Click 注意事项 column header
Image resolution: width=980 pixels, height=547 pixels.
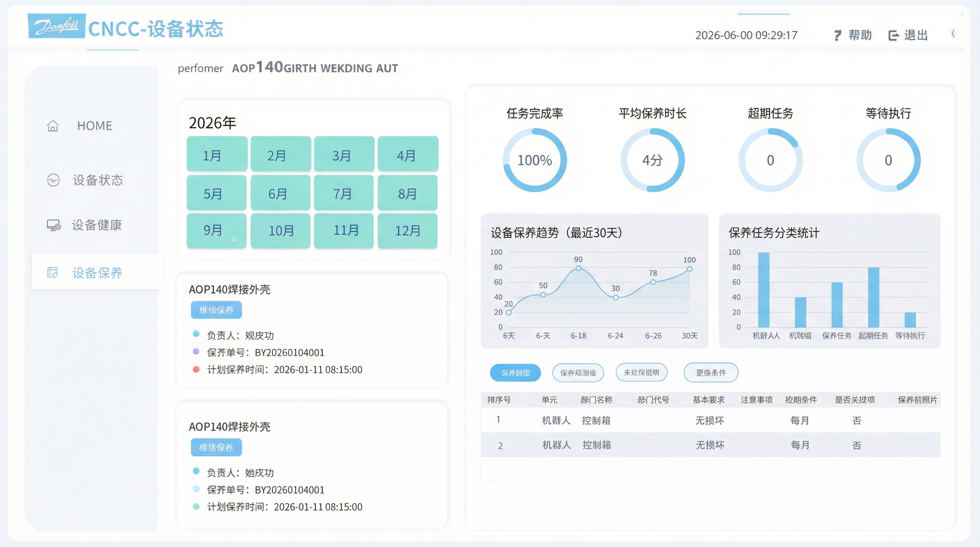click(757, 400)
